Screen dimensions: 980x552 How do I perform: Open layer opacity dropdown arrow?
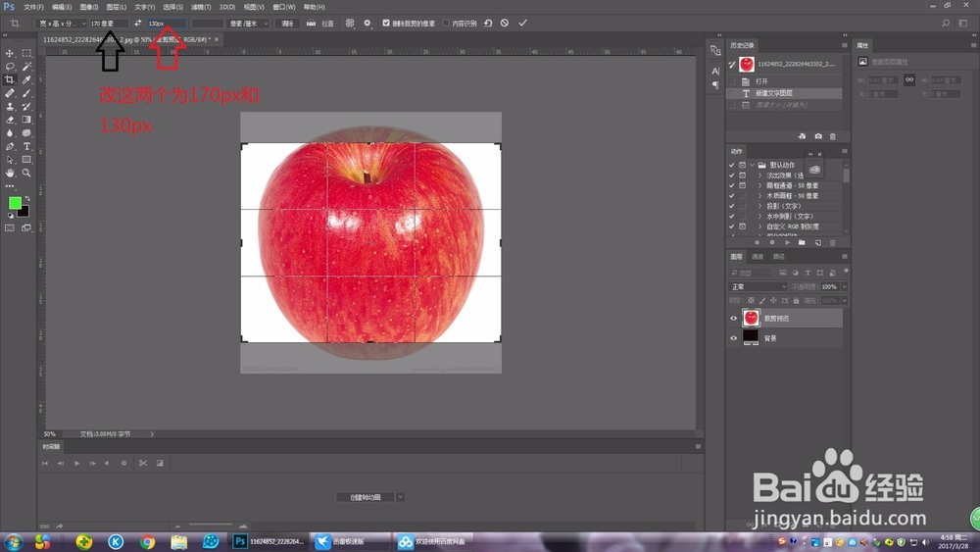coord(845,286)
